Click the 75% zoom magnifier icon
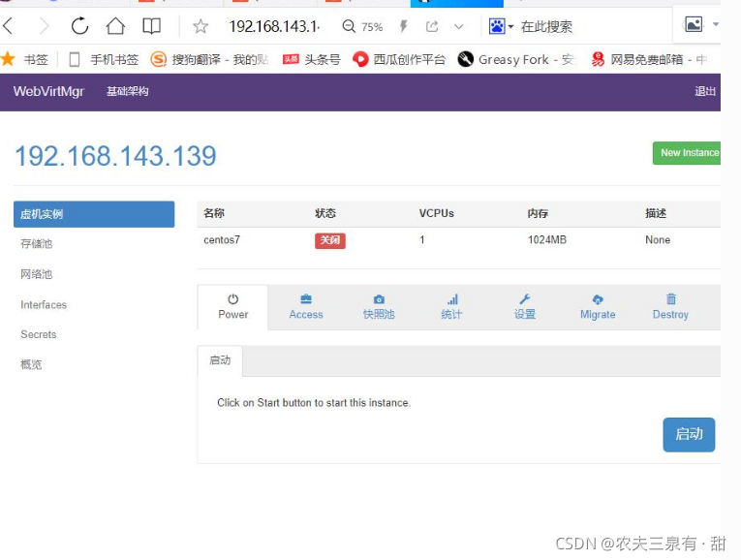The image size is (741, 560). pyautogui.click(x=349, y=26)
